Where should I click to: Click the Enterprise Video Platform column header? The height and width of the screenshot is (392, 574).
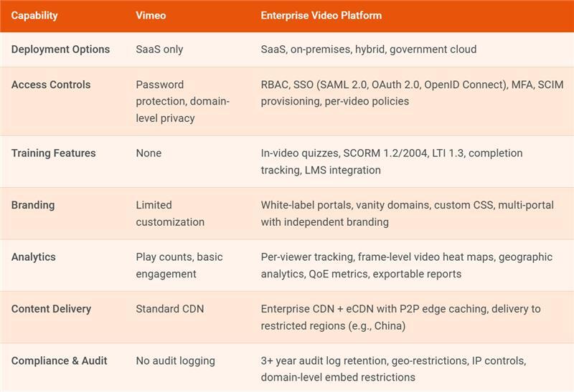[x=321, y=15]
